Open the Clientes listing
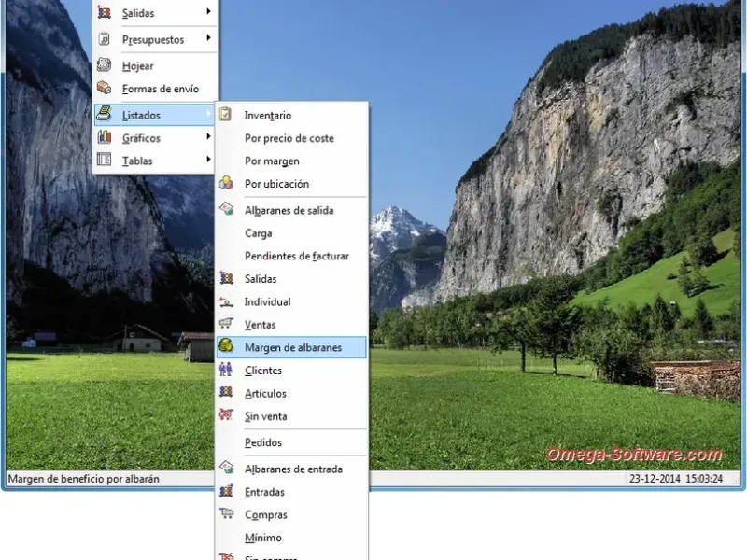747x560 pixels. pyautogui.click(x=291, y=371)
